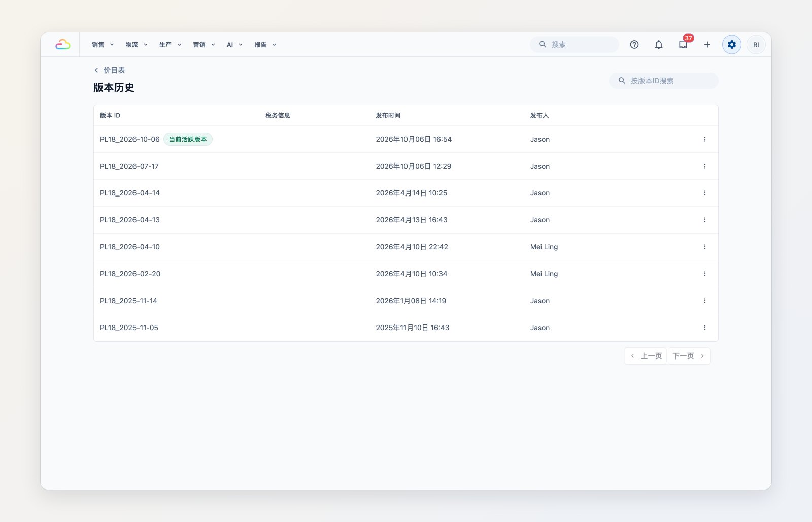812x522 pixels.
Task: Go back to 价目表
Action: [x=110, y=70]
